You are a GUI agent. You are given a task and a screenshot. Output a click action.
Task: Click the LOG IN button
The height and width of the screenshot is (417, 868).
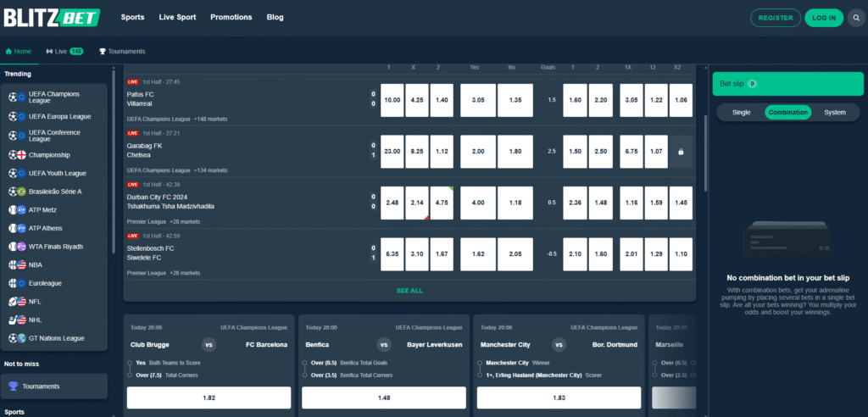824,18
